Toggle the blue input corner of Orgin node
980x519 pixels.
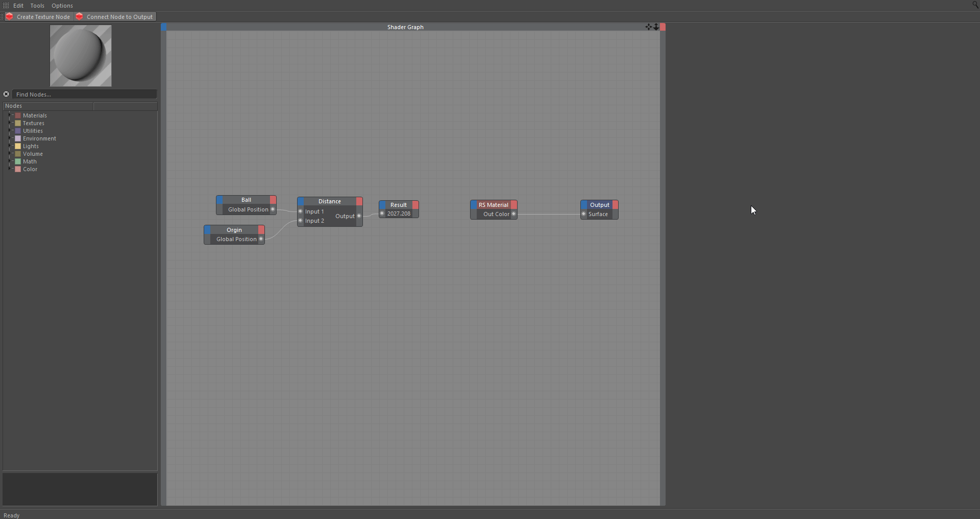pos(207,230)
